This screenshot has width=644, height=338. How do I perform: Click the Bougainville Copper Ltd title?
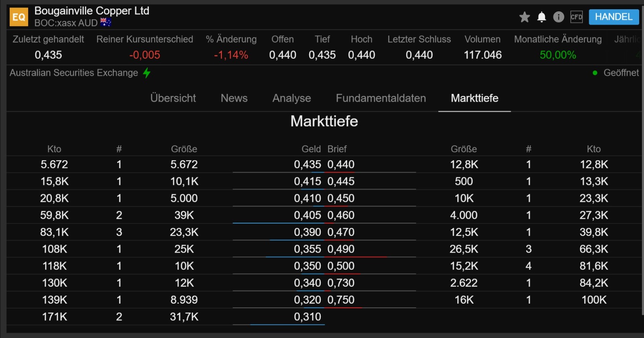click(x=92, y=11)
